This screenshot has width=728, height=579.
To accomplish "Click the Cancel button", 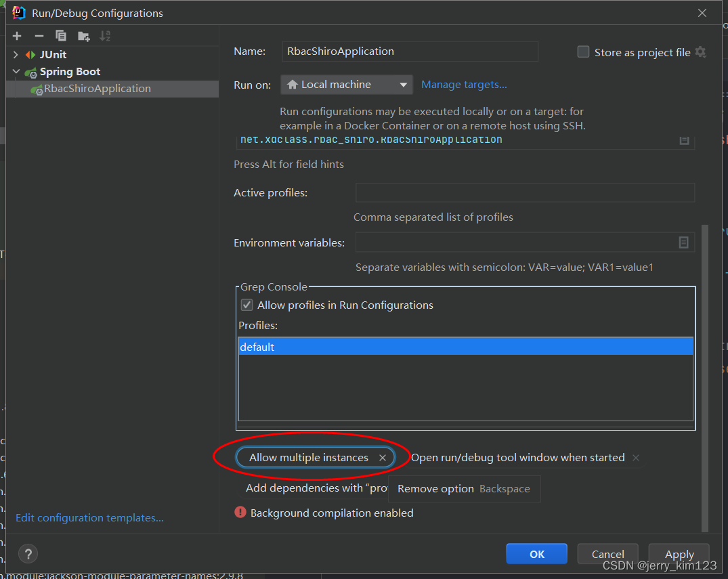I will 607,553.
